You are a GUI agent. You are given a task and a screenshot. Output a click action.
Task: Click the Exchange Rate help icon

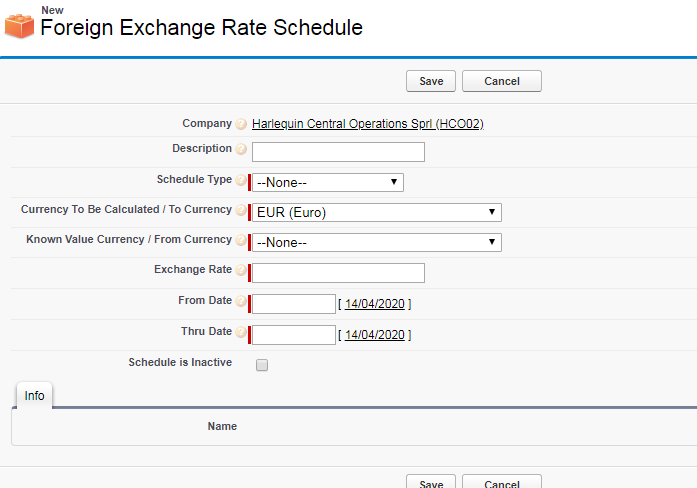(241, 271)
